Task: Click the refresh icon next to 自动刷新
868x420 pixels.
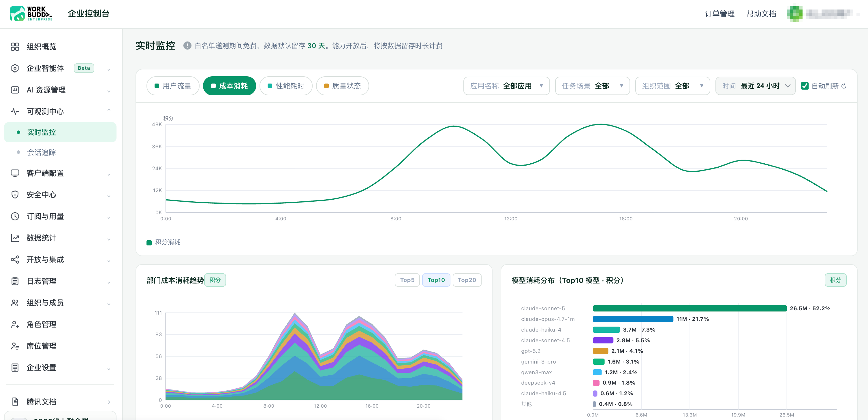Action: tap(844, 86)
